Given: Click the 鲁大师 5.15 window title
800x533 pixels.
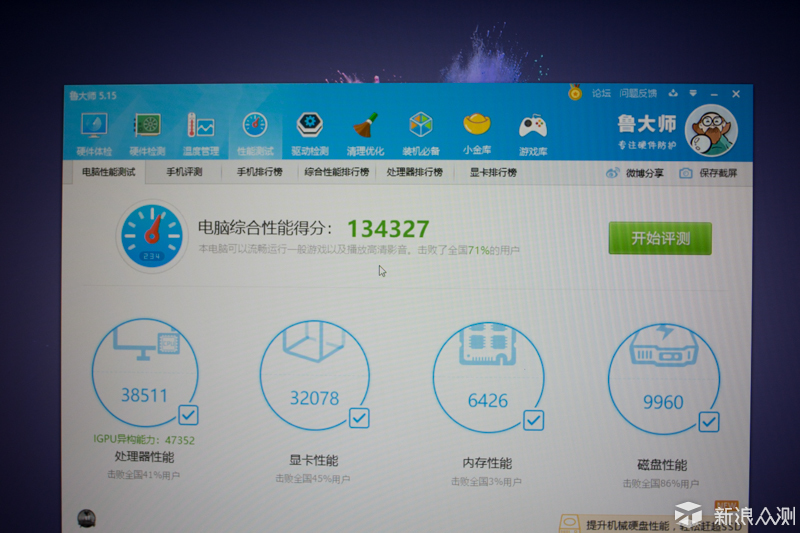Looking at the screenshot, I should [93, 95].
